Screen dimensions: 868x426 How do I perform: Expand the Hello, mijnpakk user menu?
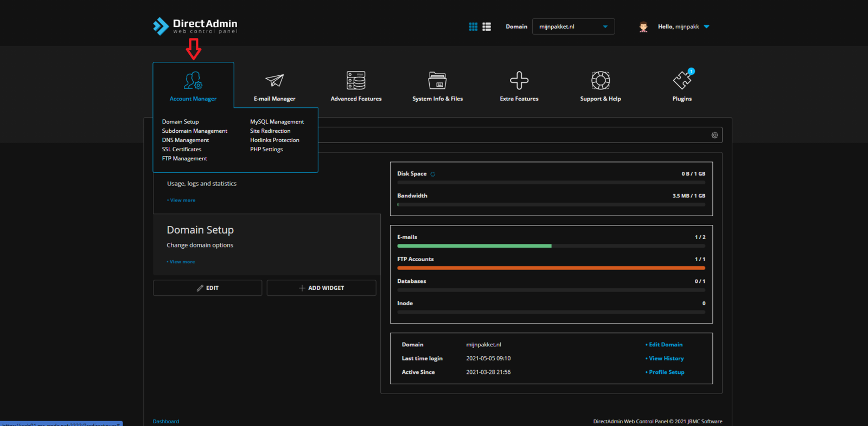coord(684,27)
